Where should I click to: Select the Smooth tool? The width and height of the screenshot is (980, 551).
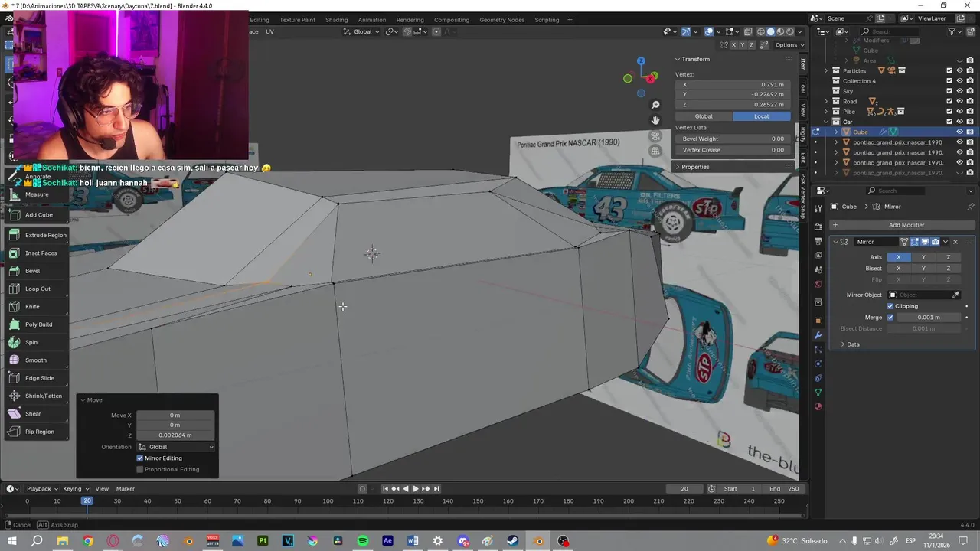click(37, 360)
